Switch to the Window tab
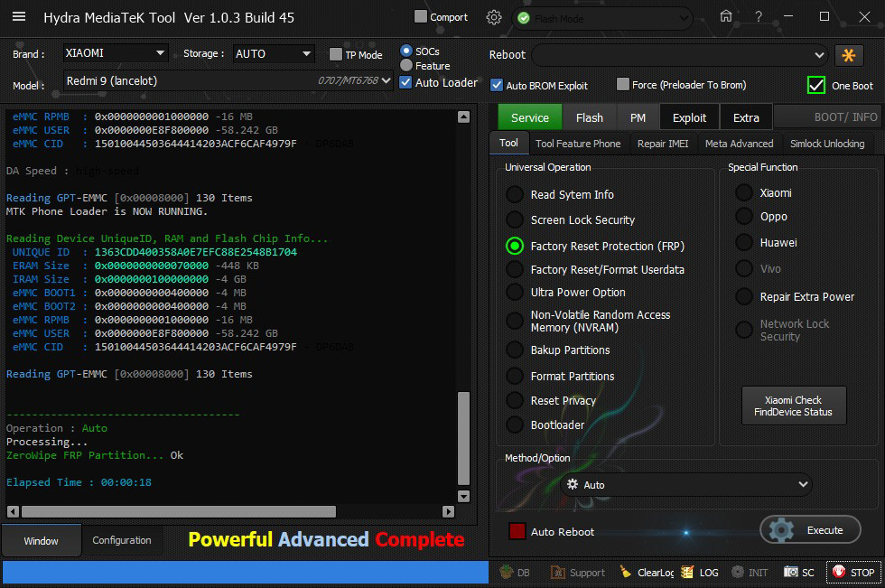885x588 pixels. point(41,541)
